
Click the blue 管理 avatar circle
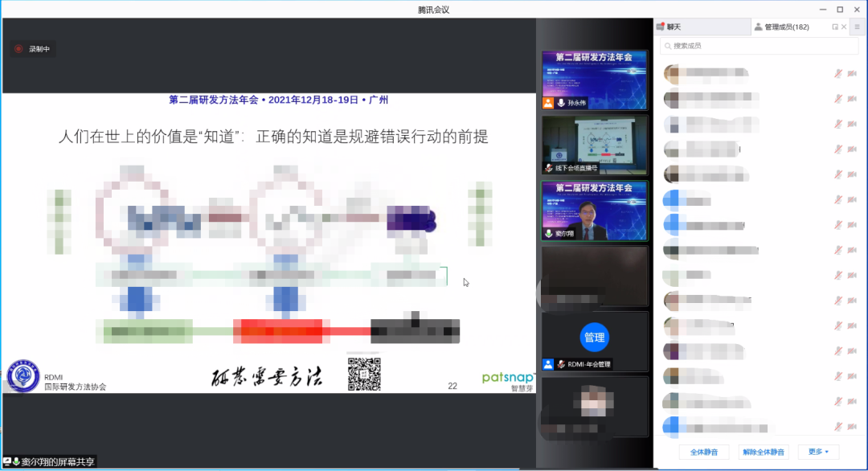point(594,338)
